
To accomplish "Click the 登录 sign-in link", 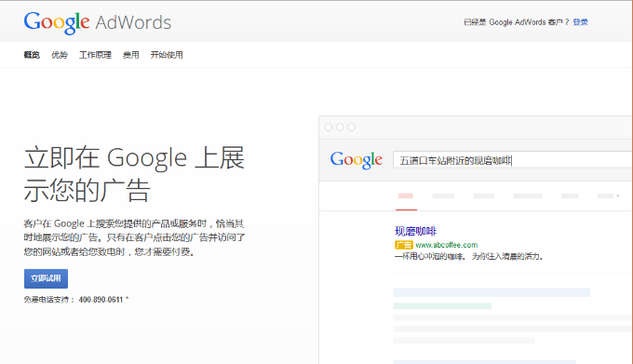I will [580, 22].
